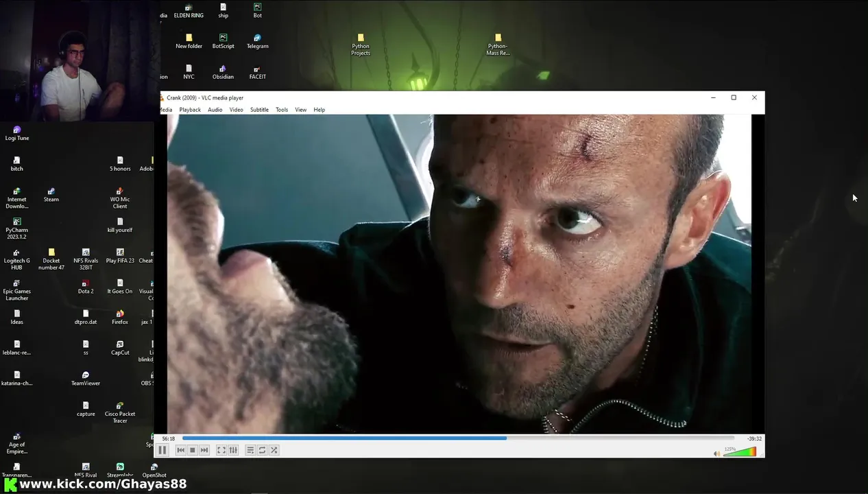
Task: Select the NYC desktop file
Action: (189, 72)
